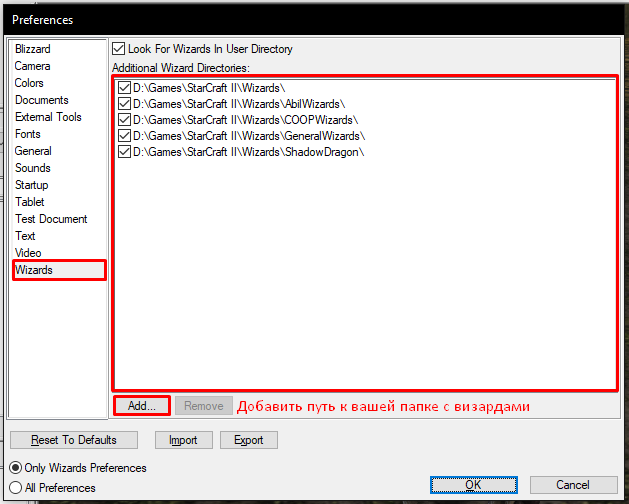Toggle the ShadowDragon directory checkbox

point(124,152)
